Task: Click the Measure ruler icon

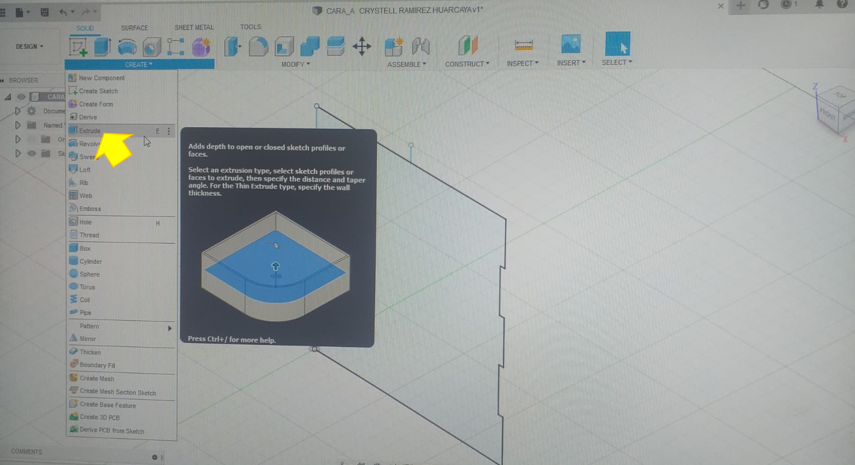Action: point(523,45)
